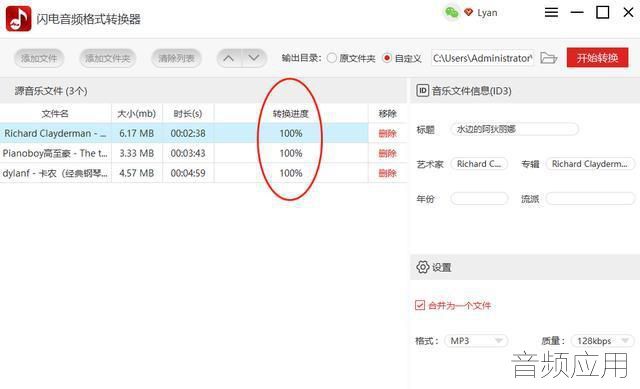Select the 自定义 output radio option

click(x=387, y=58)
